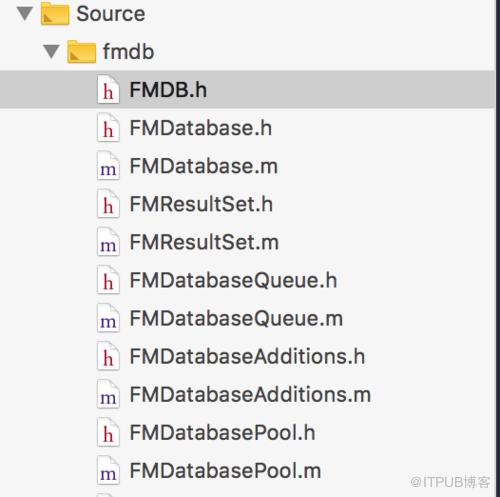Select FMDatabasePool.m file name
This screenshot has width=500, height=497.
tap(225, 470)
